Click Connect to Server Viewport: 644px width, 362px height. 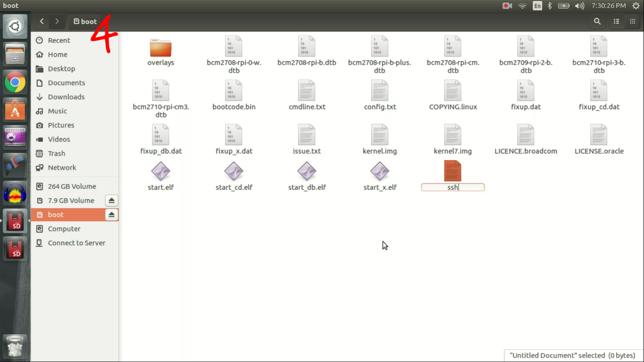point(74,243)
